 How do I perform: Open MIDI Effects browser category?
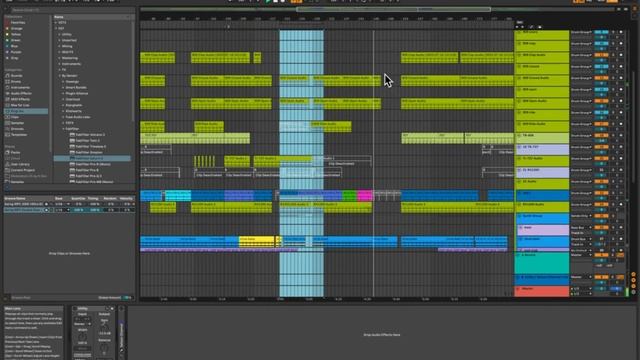(20, 99)
